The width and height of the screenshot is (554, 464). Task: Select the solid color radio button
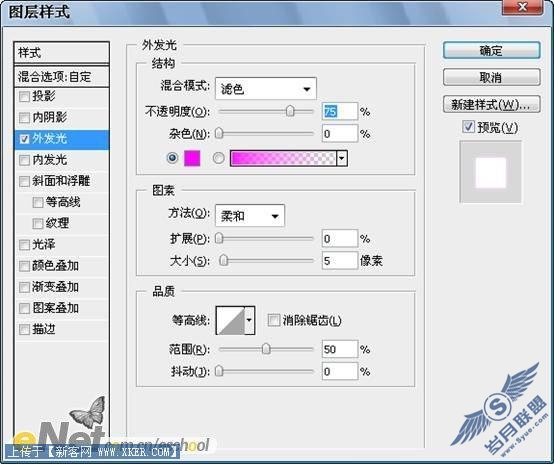tap(172, 158)
